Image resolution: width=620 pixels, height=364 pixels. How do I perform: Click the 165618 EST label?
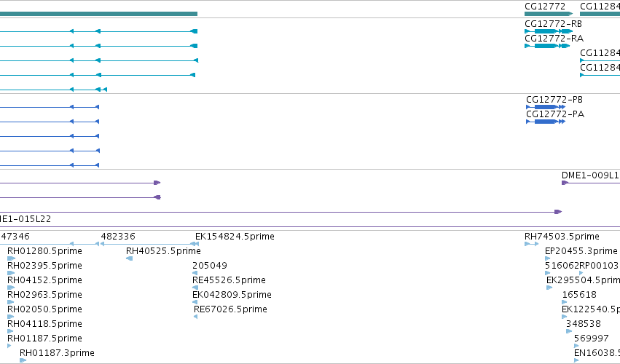pos(579,295)
